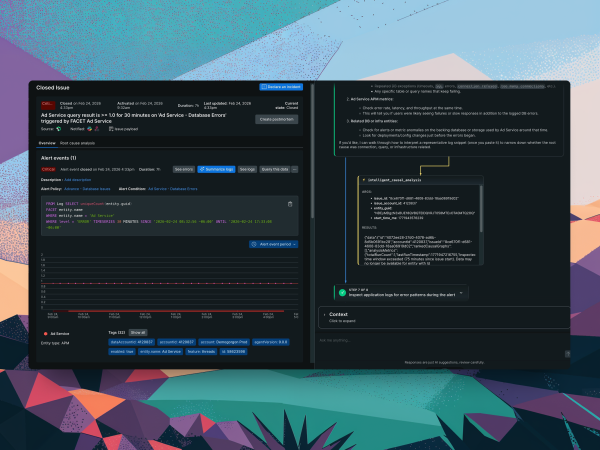Click the scrollbar inside intelligent_causal_analysis block
The image size is (600, 450).
(481, 209)
